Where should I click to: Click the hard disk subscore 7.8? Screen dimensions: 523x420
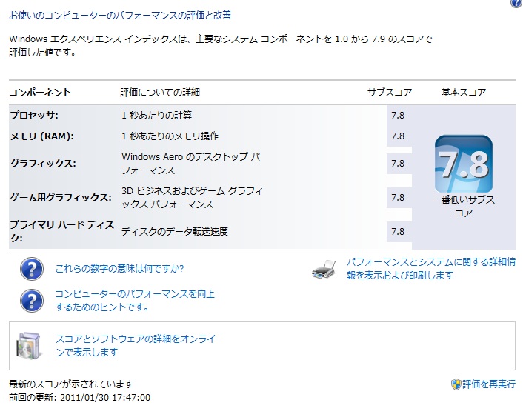[x=398, y=232]
